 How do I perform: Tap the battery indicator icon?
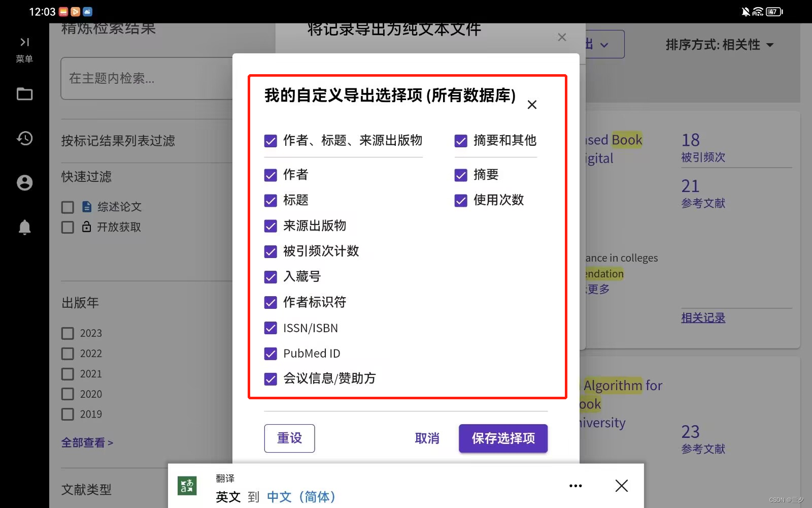pos(774,11)
